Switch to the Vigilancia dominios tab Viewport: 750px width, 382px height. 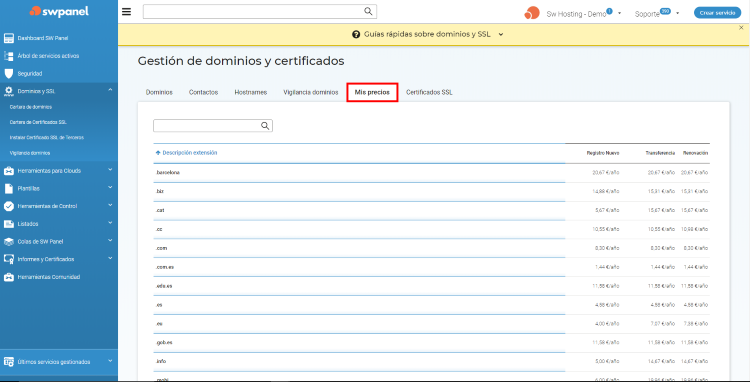(x=311, y=92)
